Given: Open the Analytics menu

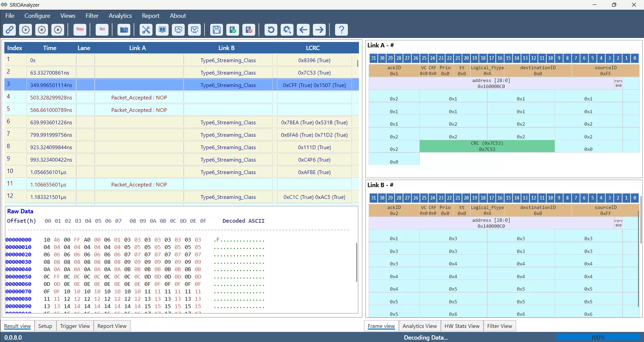Looking at the screenshot, I should (120, 16).
